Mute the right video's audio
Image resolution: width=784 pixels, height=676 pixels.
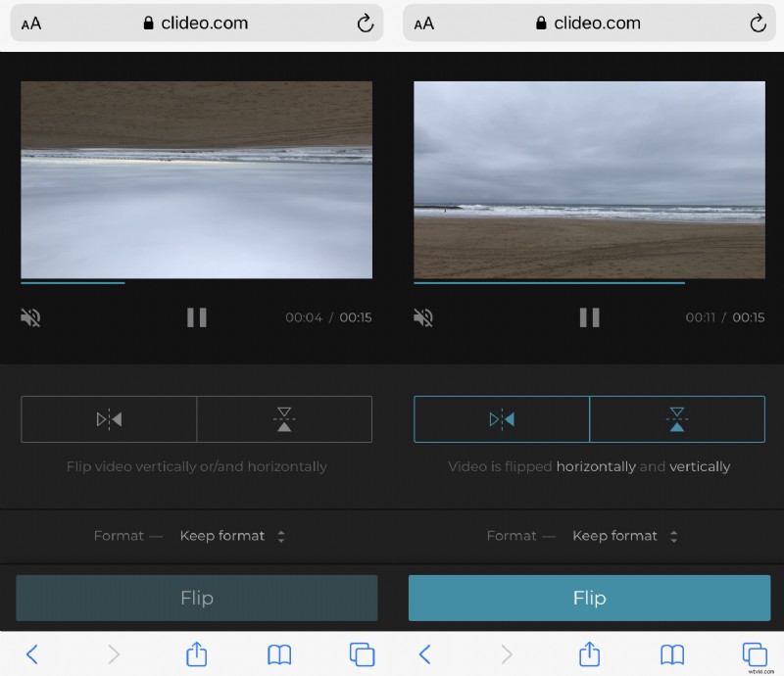[x=422, y=317]
